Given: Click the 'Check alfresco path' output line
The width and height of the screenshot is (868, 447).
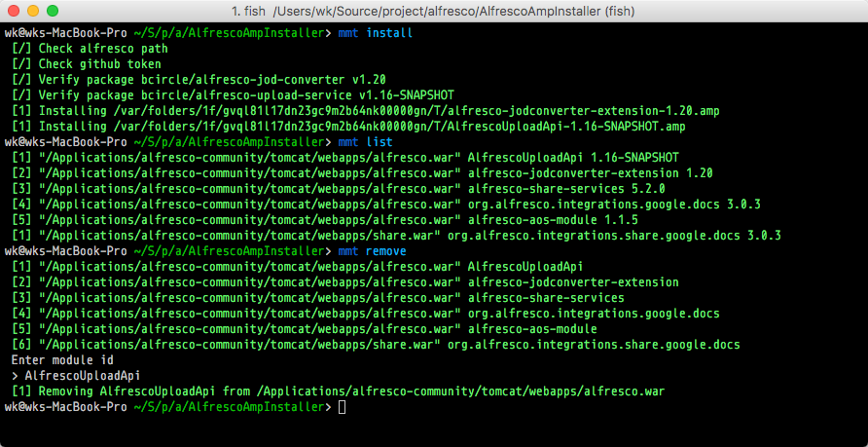Looking at the screenshot, I should pyautogui.click(x=90, y=49).
